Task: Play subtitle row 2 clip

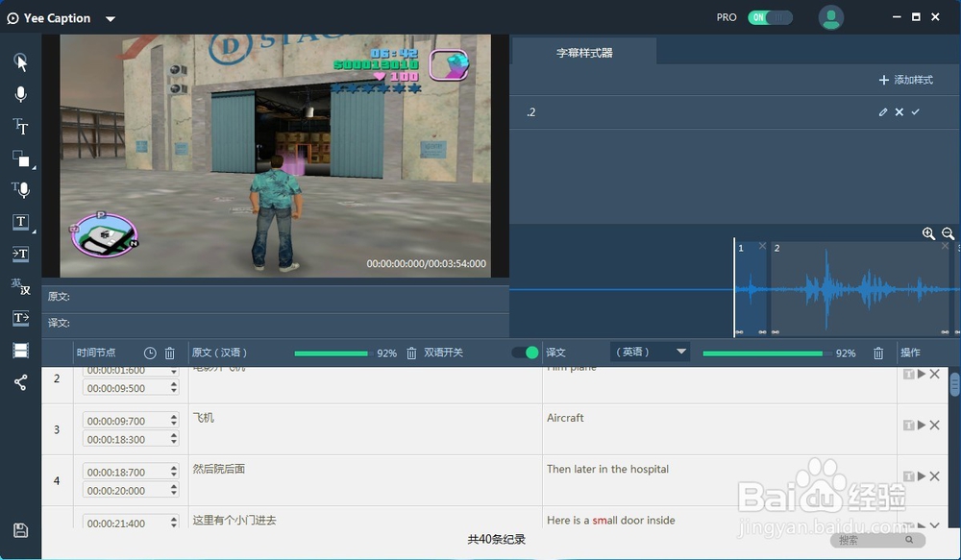Action: [x=922, y=374]
